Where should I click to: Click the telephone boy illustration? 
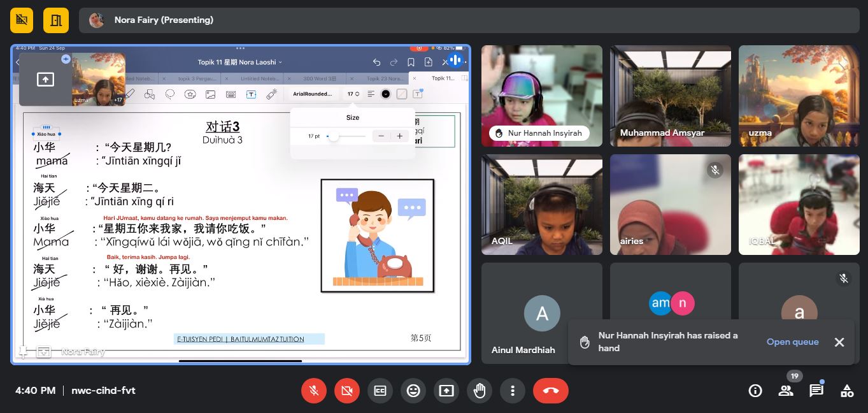click(378, 236)
